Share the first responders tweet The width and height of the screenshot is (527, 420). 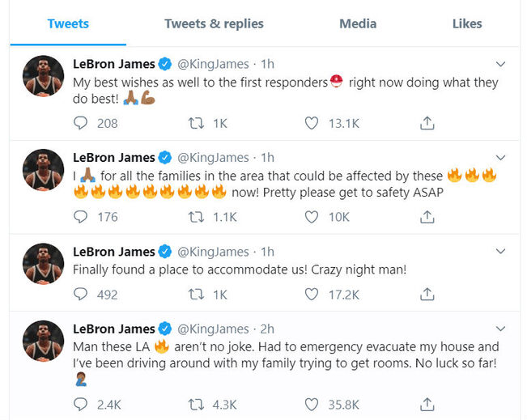[427, 123]
